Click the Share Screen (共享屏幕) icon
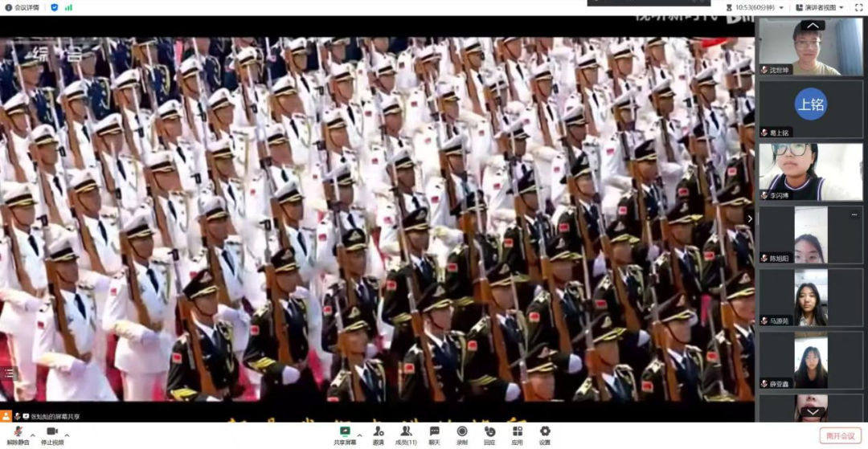The image size is (868, 449). pos(345,434)
